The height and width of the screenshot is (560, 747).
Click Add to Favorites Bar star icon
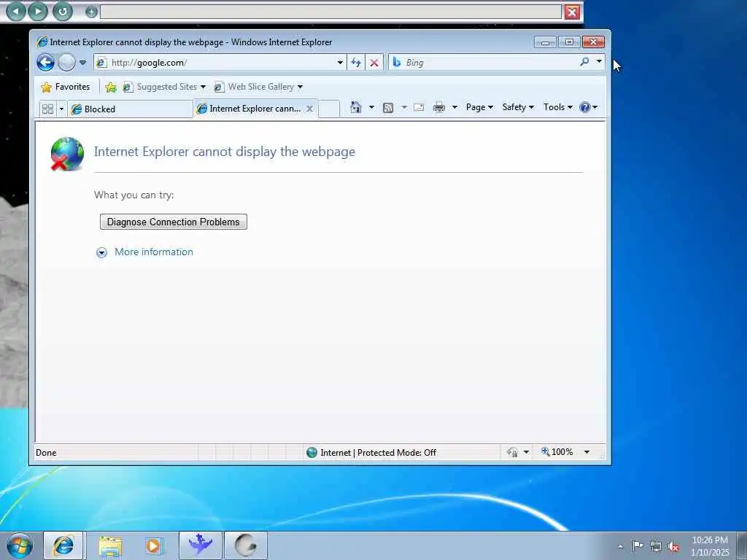[111, 87]
